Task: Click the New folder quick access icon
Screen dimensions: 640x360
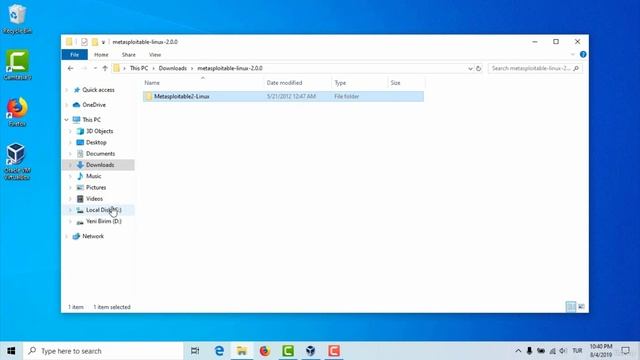Action: [95, 42]
